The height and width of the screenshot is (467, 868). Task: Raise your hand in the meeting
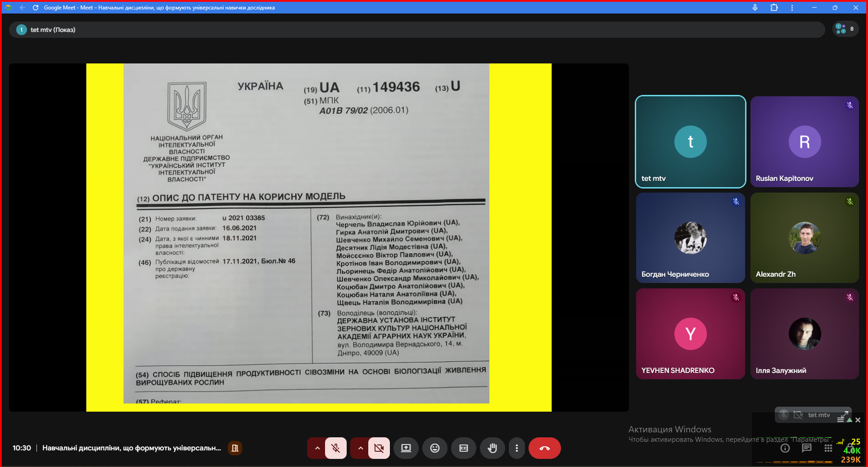pyautogui.click(x=493, y=448)
